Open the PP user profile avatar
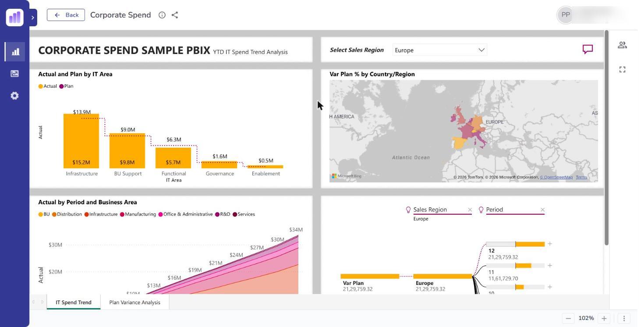The height and width of the screenshot is (327, 644). tap(566, 15)
